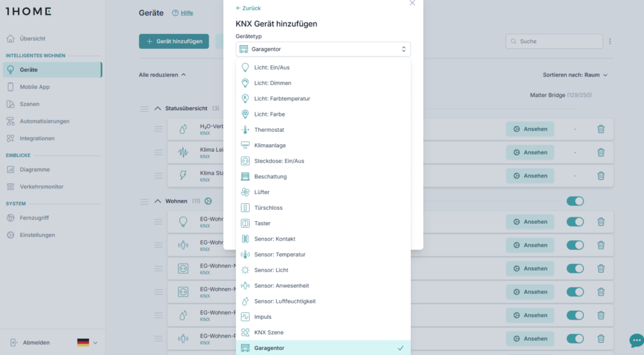
Task: Click Ansehen for the H₂O-Verb device
Action: tap(530, 129)
